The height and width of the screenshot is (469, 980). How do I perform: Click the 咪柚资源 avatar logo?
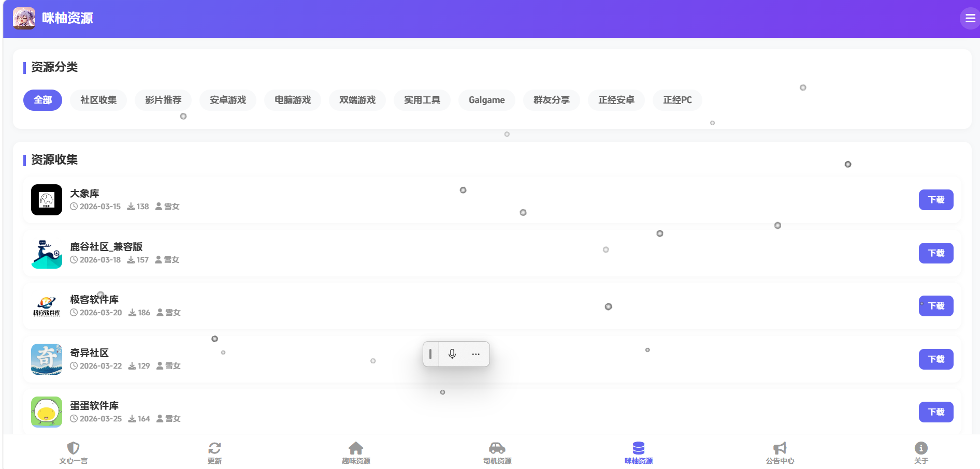tap(24, 18)
